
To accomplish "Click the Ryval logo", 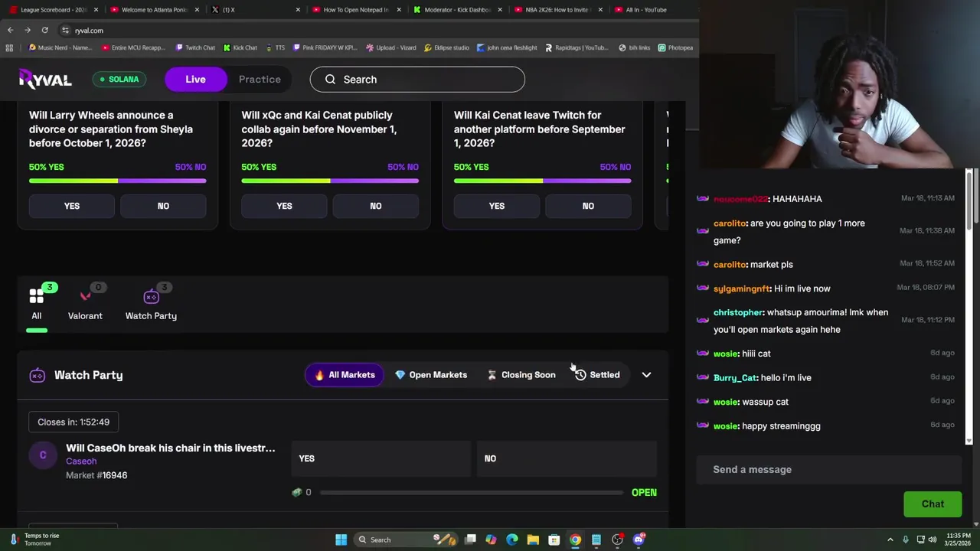I will [45, 79].
